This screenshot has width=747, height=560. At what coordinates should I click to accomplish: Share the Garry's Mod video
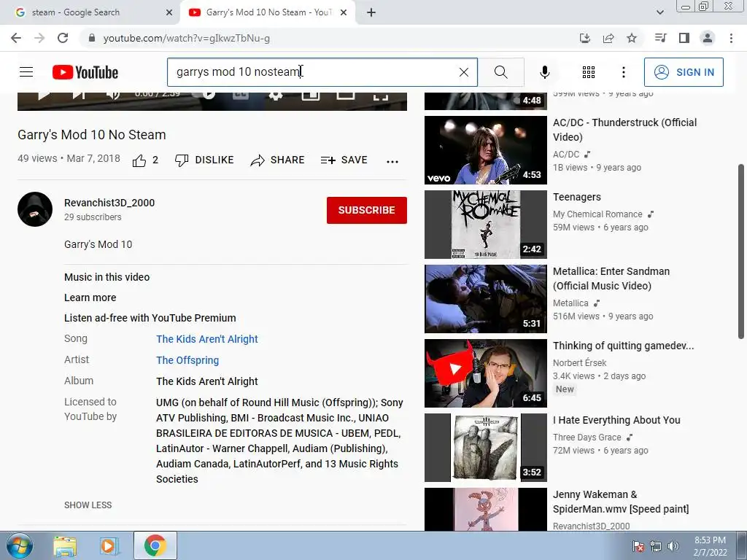click(x=277, y=160)
